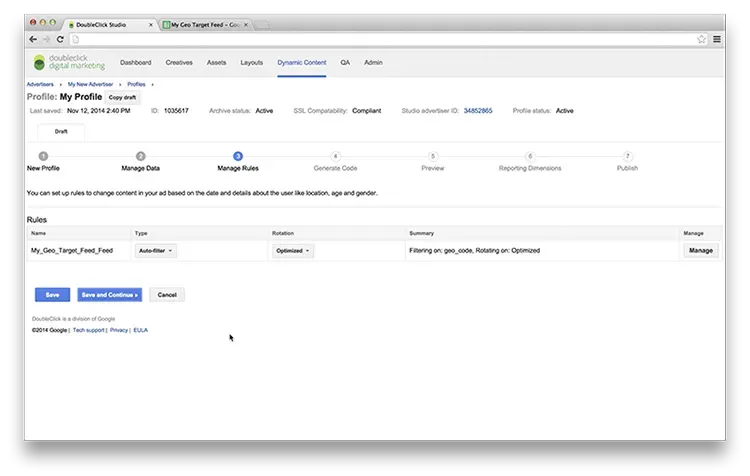This screenshot has width=750, height=476.
Task: Click the browser reload icon
Action: coord(60,39)
